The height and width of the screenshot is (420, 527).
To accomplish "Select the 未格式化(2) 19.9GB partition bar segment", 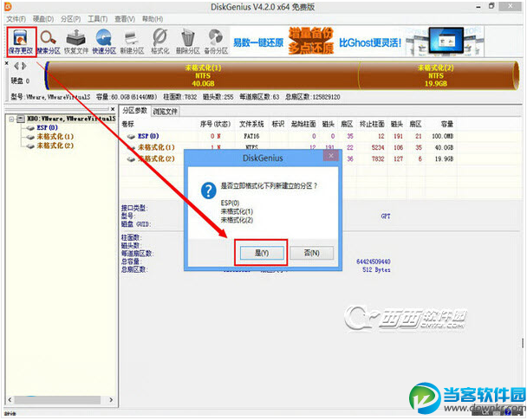I will [x=436, y=75].
